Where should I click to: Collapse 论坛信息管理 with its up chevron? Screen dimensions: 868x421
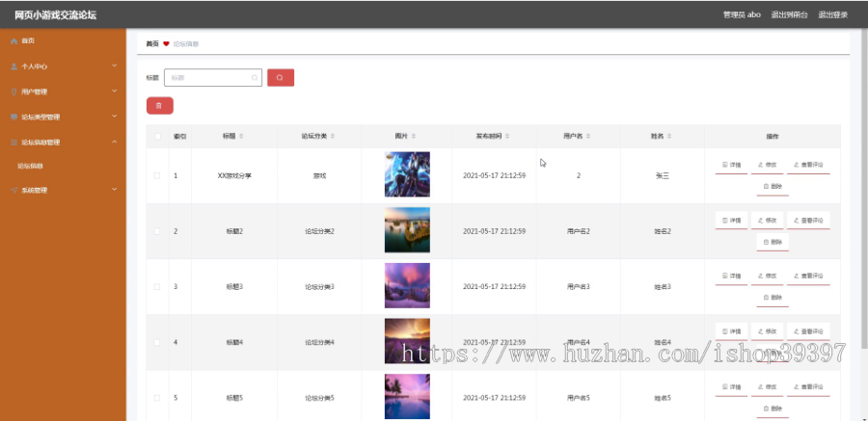115,143
